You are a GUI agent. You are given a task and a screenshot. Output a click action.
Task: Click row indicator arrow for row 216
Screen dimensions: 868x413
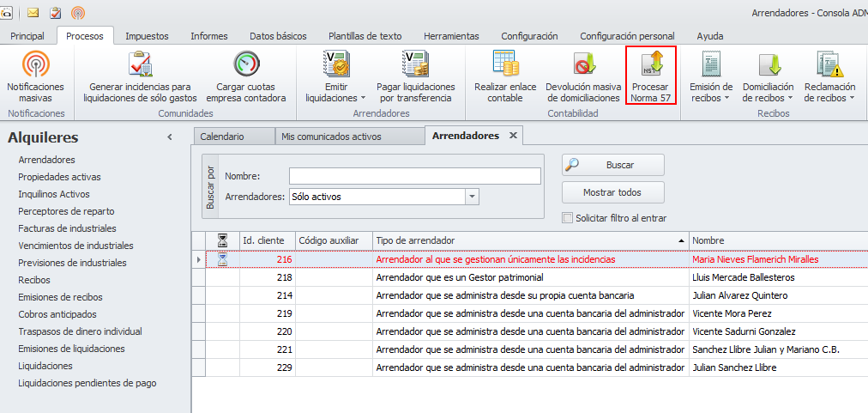pos(199,259)
